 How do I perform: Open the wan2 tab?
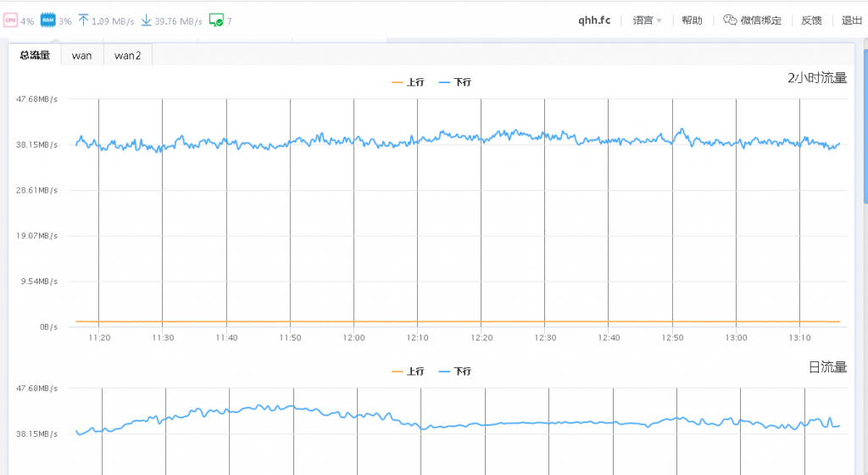click(127, 55)
